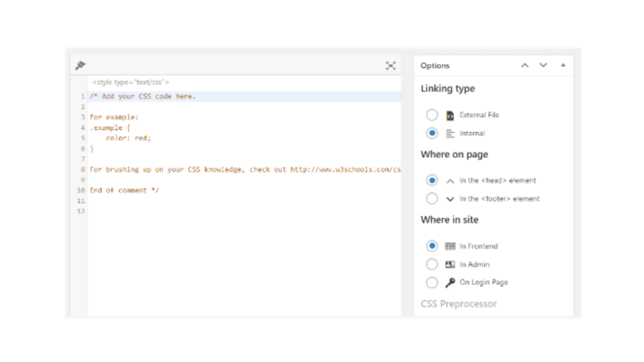The width and height of the screenshot is (644, 362).
Task: Click the Options panel title
Action: coord(435,65)
